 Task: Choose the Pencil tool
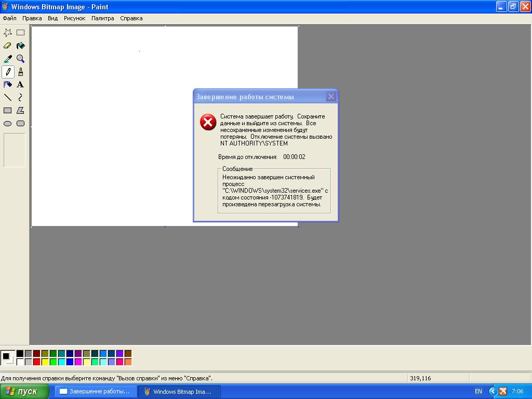pos(7,72)
